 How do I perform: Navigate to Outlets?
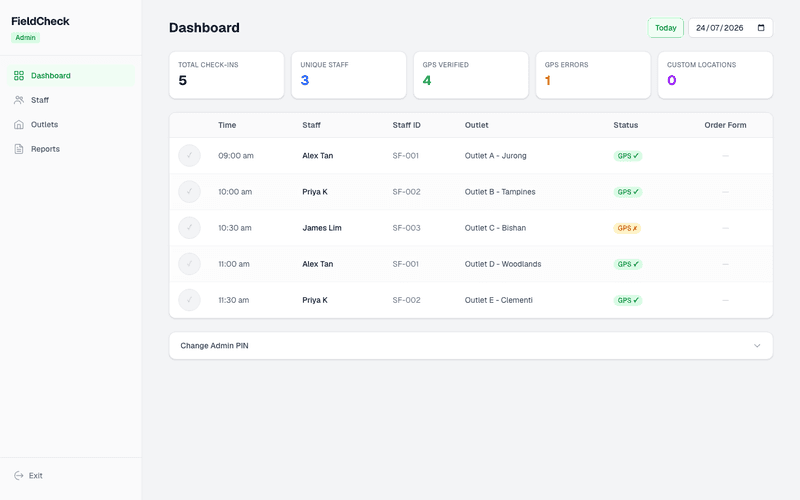tap(71, 124)
